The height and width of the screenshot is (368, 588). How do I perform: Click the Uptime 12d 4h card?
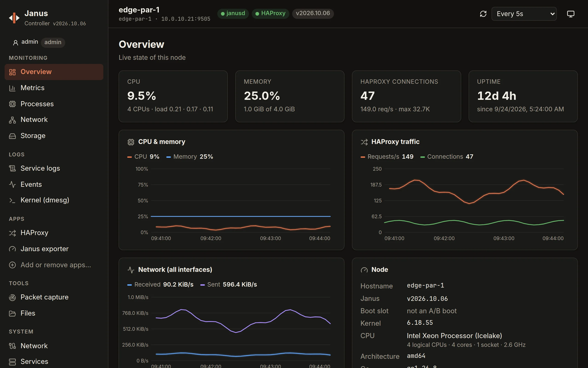coord(523,96)
